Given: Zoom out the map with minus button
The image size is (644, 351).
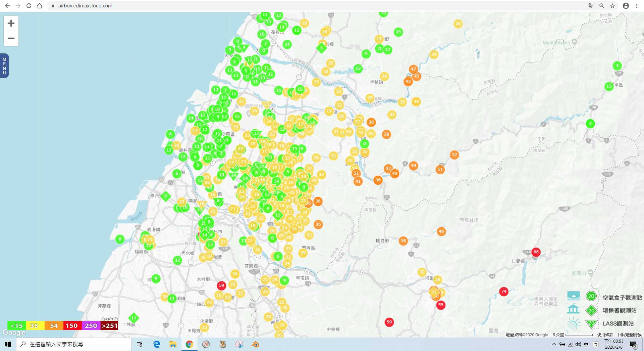Looking at the screenshot, I should point(11,38).
